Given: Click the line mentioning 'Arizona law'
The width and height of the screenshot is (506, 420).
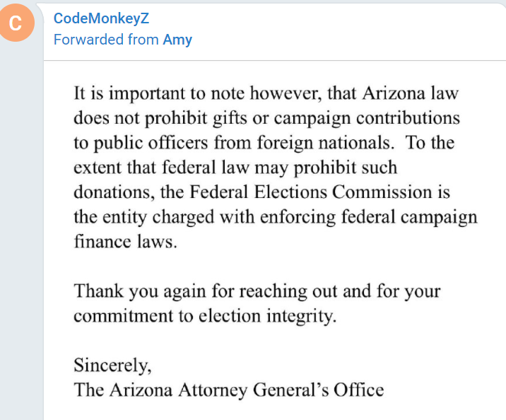Looking at the screenshot, I should [x=266, y=93].
